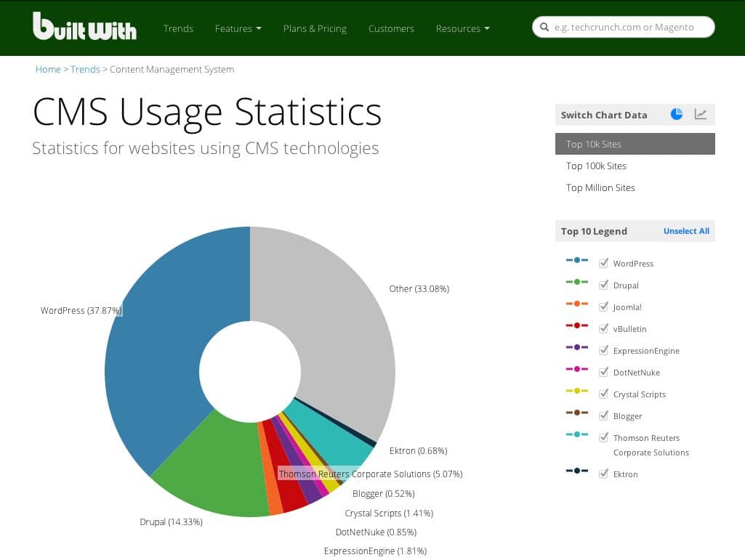Click the BuiltWith logo
This screenshot has width=745, height=560.
tap(84, 26)
